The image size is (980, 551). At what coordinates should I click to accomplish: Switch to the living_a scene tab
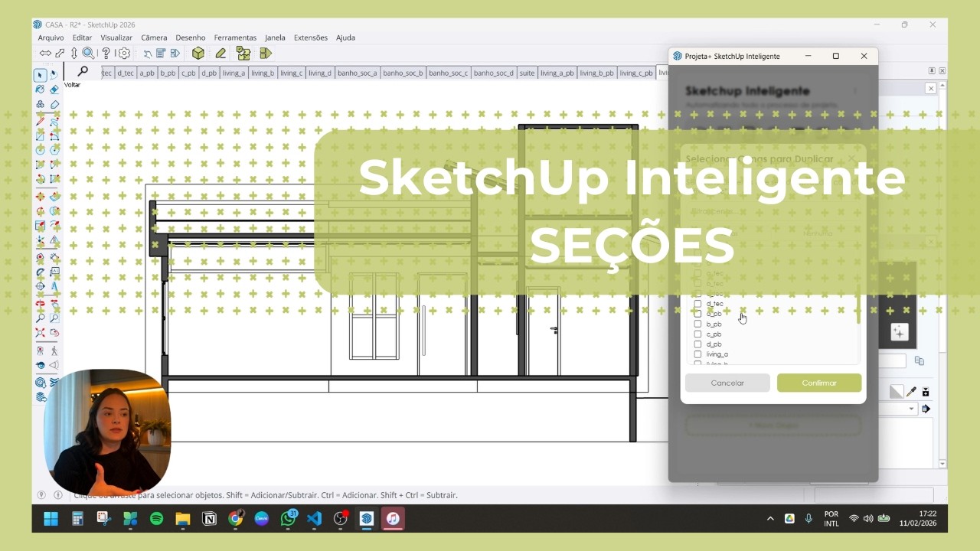(234, 73)
